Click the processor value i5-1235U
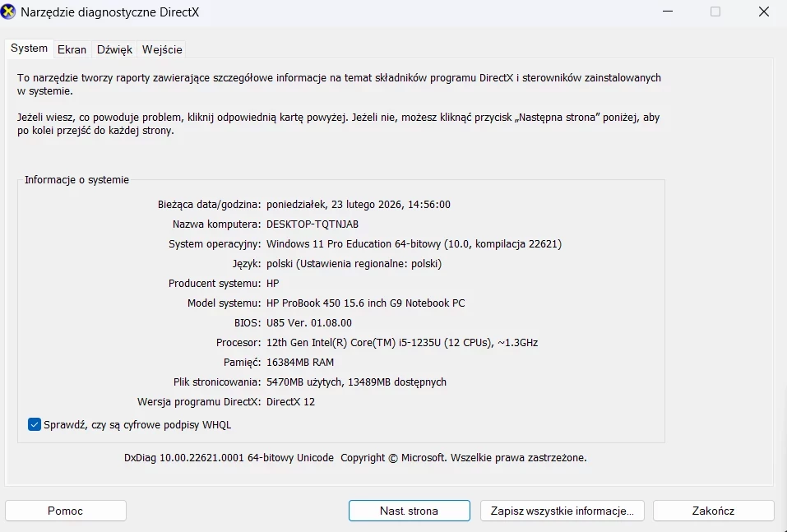787x532 pixels. click(401, 343)
